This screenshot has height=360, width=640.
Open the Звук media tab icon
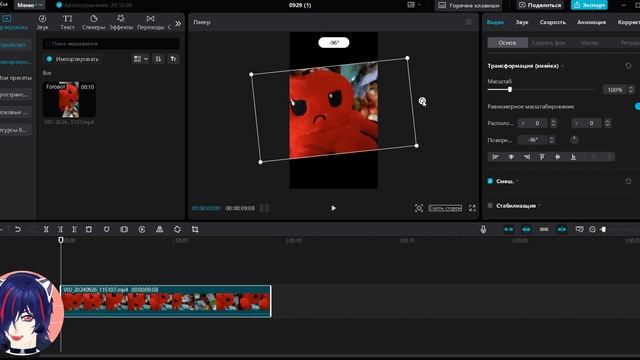click(x=42, y=22)
